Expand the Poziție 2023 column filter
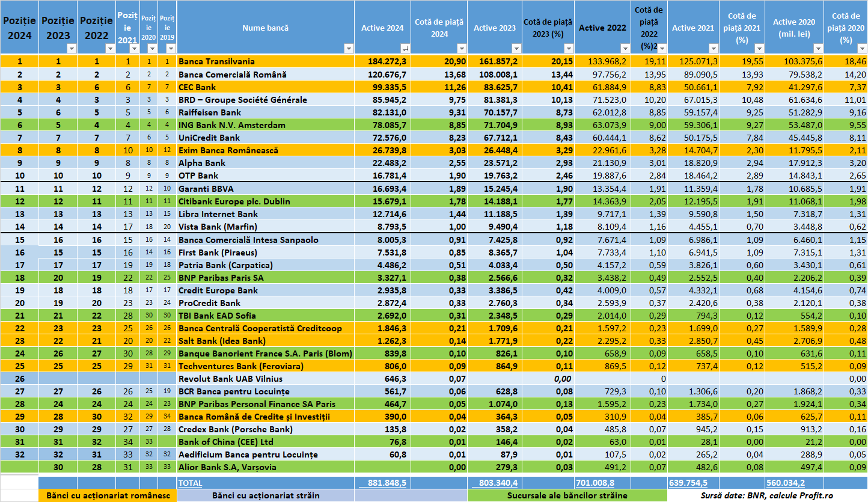 click(72, 48)
